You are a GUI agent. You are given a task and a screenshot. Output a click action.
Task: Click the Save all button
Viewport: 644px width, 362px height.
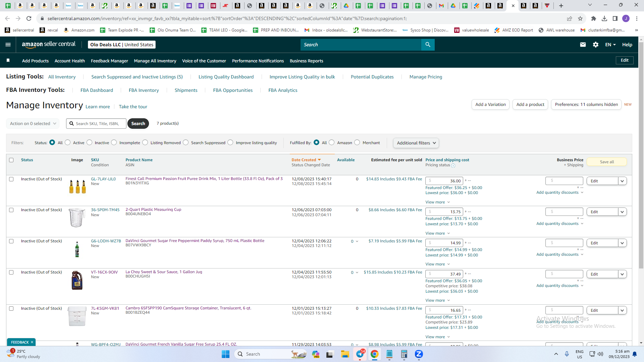click(x=607, y=162)
